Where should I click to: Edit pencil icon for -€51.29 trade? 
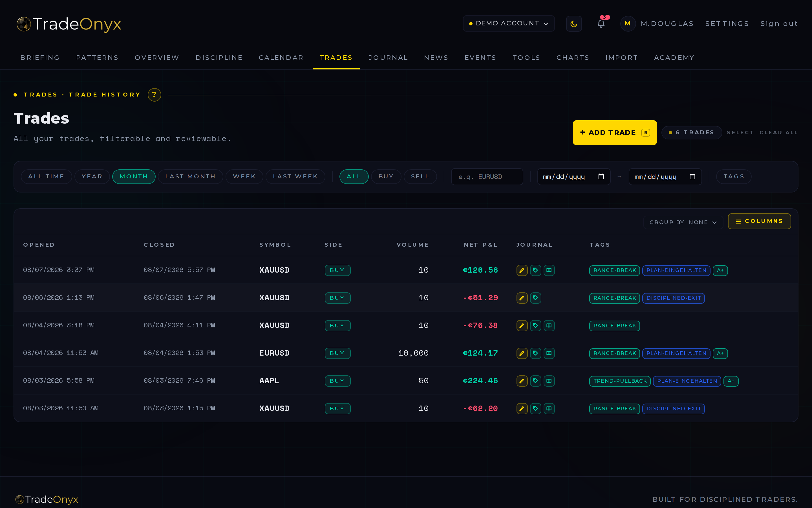coord(522,298)
